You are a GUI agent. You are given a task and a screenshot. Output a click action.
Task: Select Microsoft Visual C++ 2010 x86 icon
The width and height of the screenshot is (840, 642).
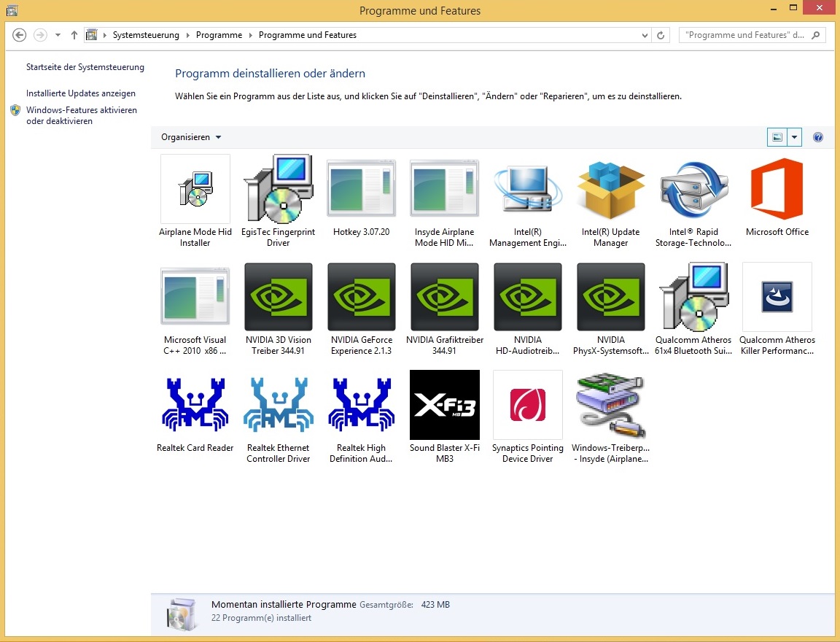click(x=195, y=296)
